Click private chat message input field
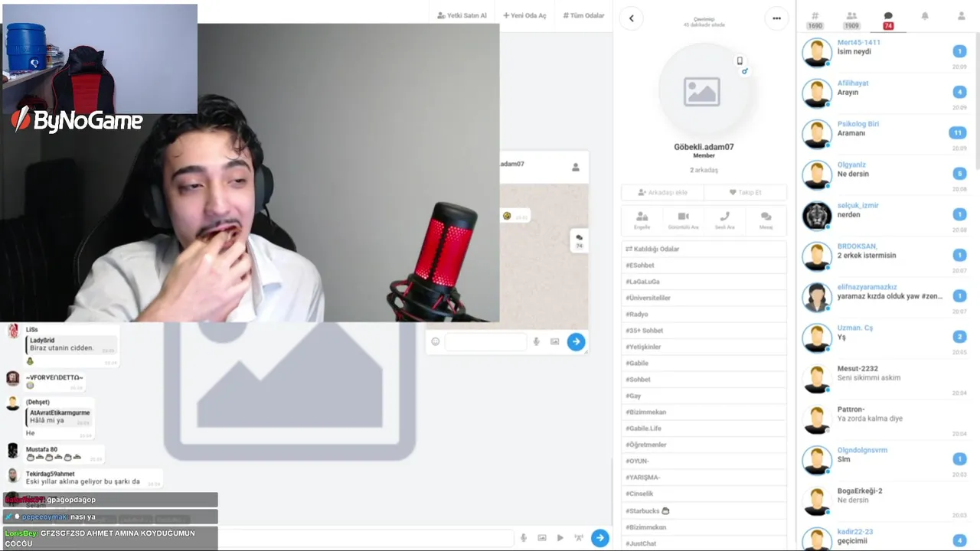Image resolution: width=980 pixels, height=551 pixels. tap(485, 341)
